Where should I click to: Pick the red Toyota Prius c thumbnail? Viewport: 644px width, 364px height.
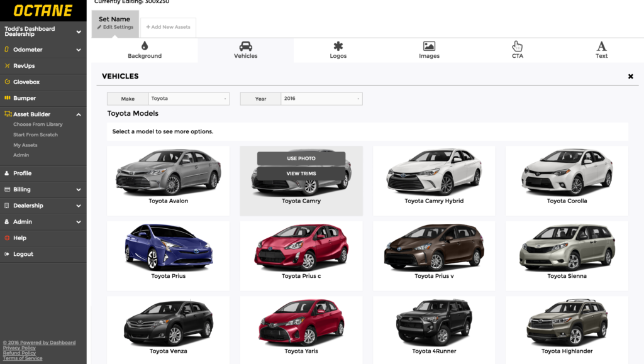tap(301, 256)
